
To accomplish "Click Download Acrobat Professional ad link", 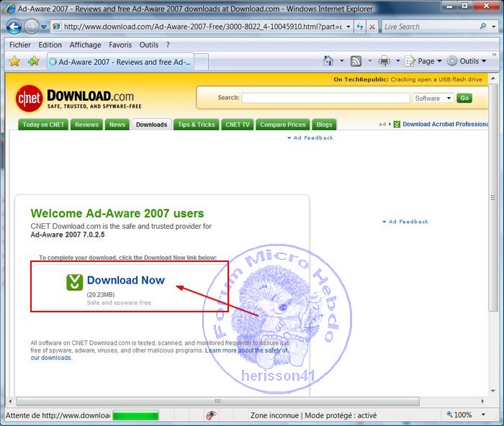I will (445, 124).
